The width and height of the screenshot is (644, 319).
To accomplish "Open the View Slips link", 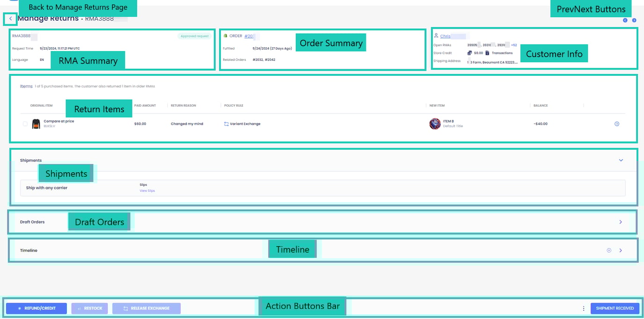I will click(147, 190).
